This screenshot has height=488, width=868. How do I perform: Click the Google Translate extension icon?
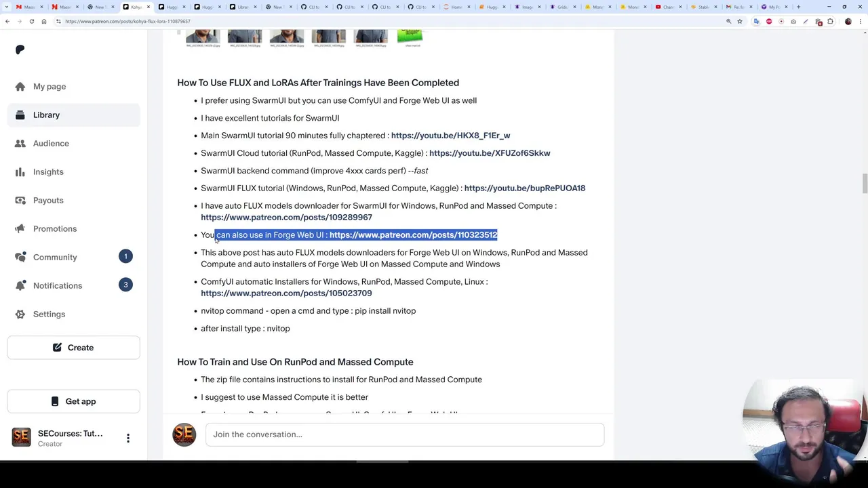756,21
